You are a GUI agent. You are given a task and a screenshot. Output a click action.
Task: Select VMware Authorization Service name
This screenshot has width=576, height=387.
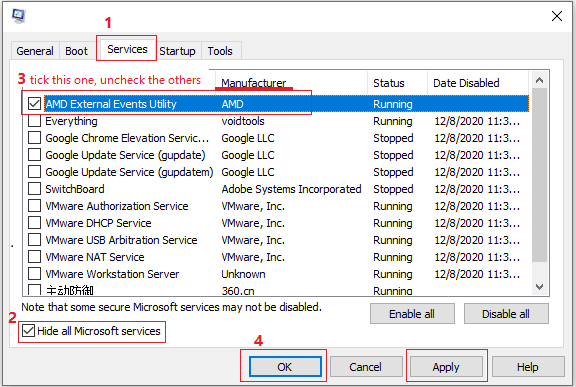click(117, 206)
